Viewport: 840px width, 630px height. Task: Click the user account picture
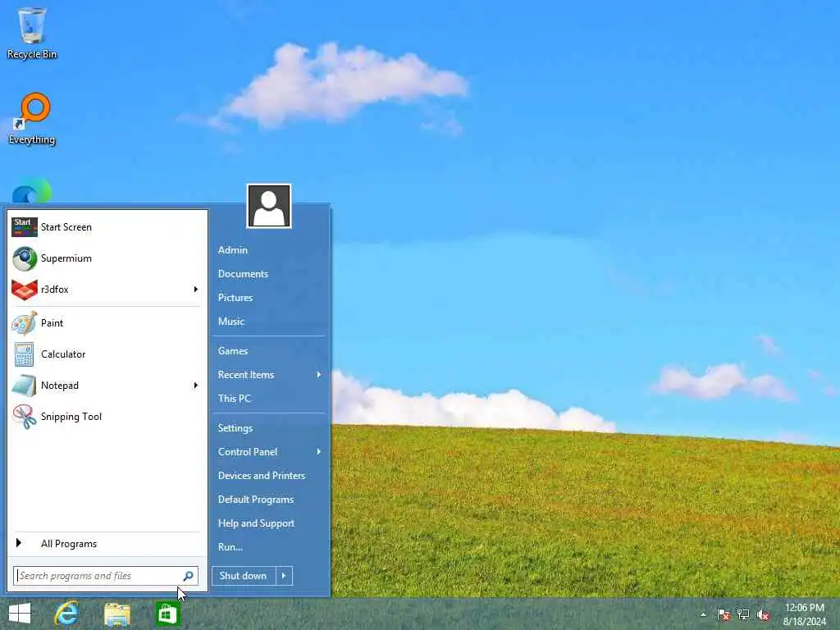(269, 206)
